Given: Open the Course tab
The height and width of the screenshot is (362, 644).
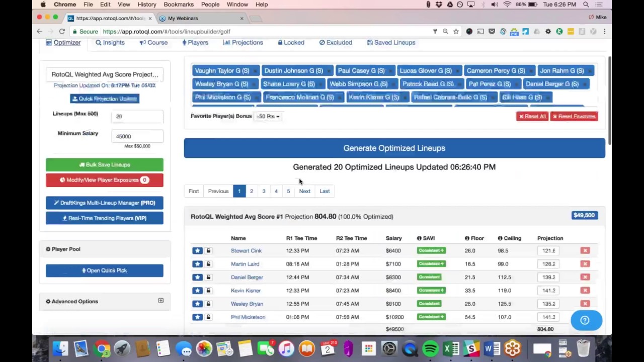Looking at the screenshot, I should [153, 43].
